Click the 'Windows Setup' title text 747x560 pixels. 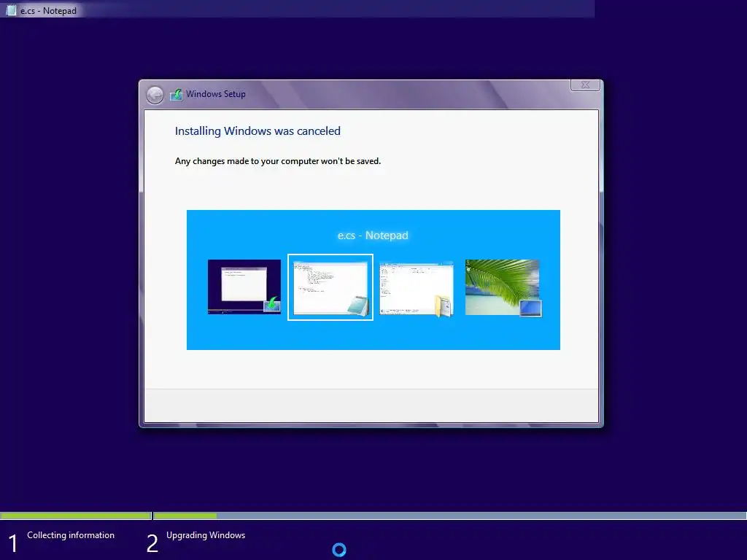coord(216,94)
